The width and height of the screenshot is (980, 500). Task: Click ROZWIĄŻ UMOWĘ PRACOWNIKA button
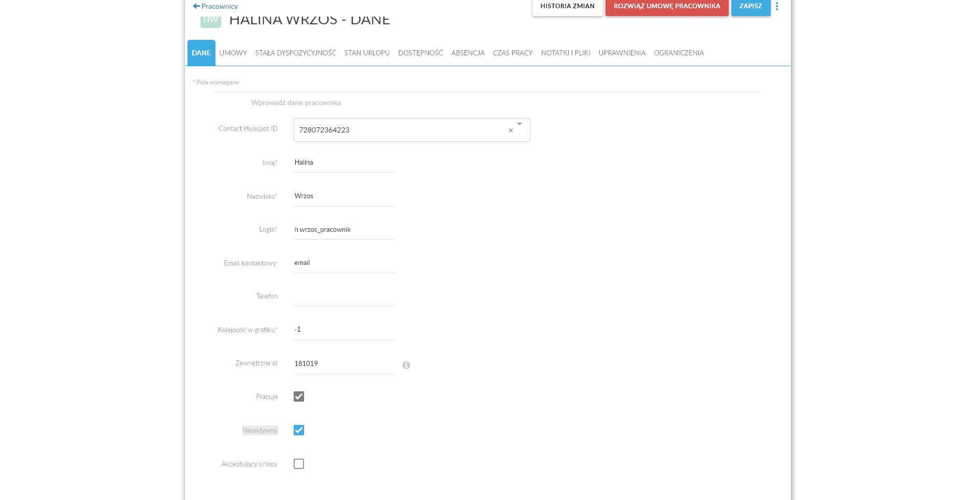point(667,7)
